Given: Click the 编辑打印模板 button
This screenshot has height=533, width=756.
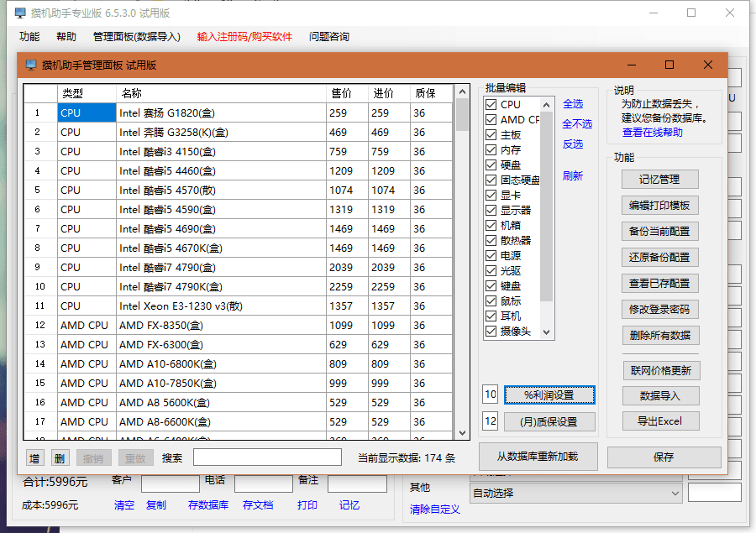Looking at the screenshot, I should click(660, 206).
